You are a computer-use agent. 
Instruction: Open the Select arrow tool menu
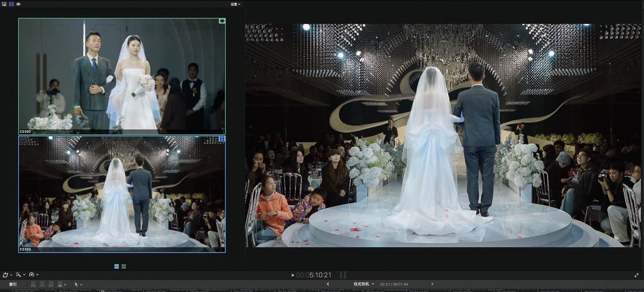click(78, 284)
